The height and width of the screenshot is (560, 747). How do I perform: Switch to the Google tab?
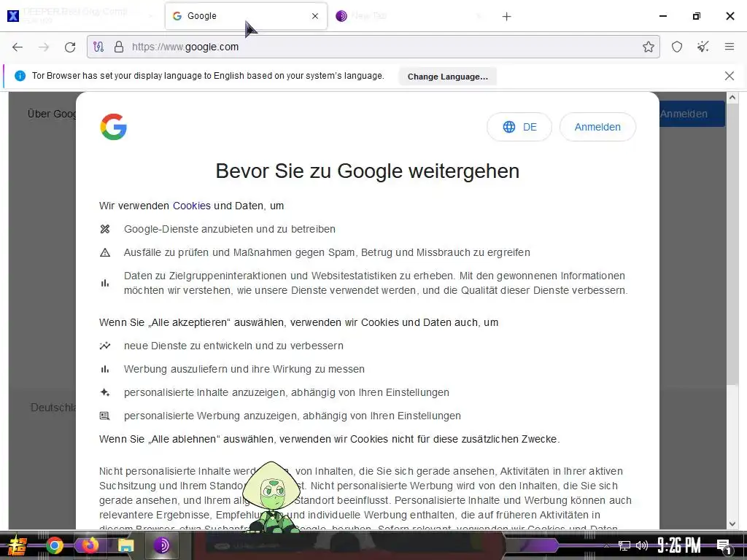247,16
